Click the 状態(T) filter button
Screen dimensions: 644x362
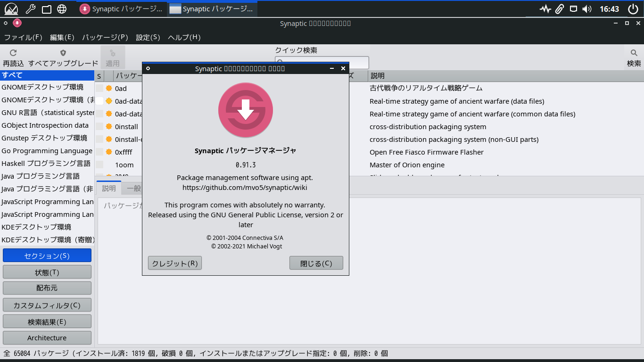click(x=47, y=272)
